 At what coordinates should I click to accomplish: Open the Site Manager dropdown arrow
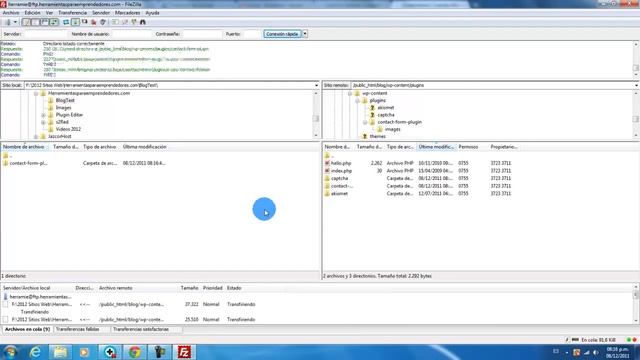(x=15, y=22)
